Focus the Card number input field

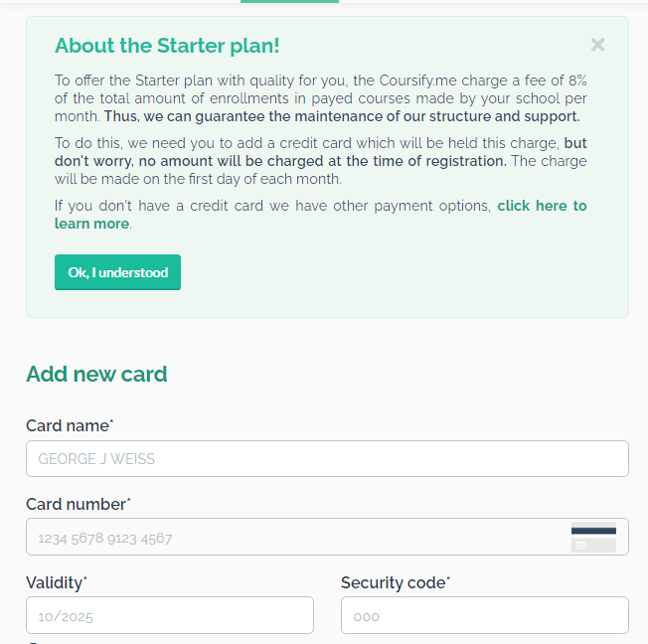coord(327,537)
